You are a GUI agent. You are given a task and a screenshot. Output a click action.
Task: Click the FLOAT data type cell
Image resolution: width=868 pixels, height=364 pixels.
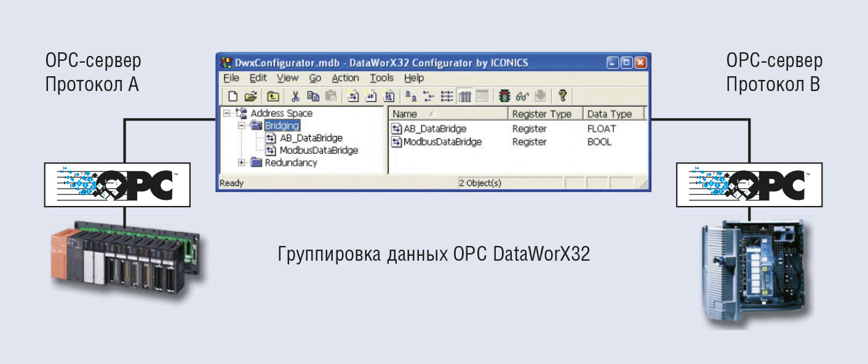pyautogui.click(x=602, y=129)
